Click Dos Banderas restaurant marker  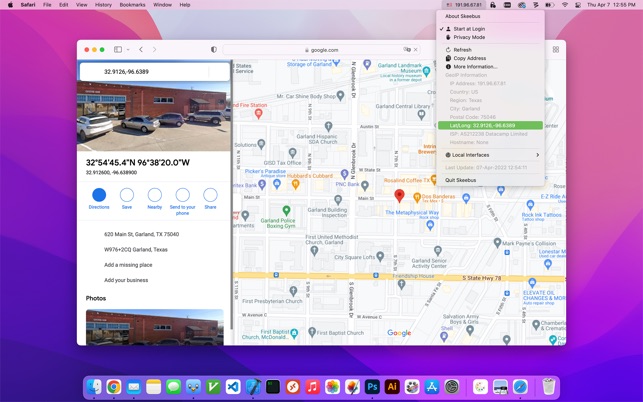417,197
